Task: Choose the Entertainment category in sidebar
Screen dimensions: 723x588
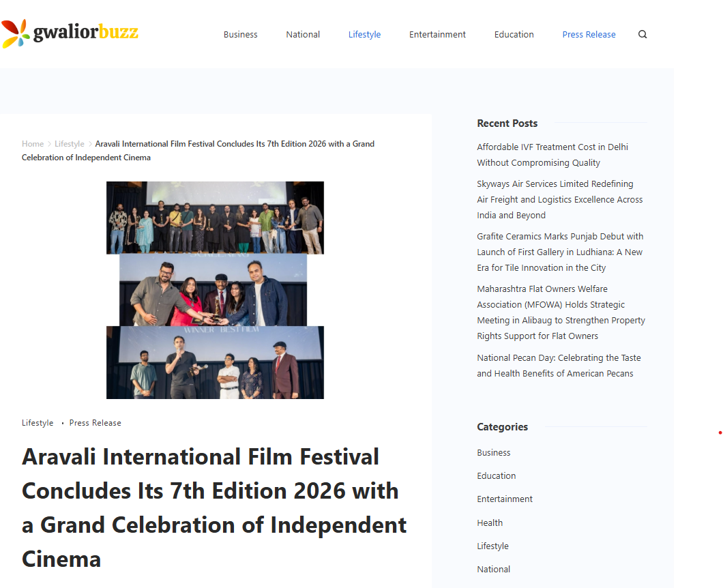Action: tap(505, 499)
